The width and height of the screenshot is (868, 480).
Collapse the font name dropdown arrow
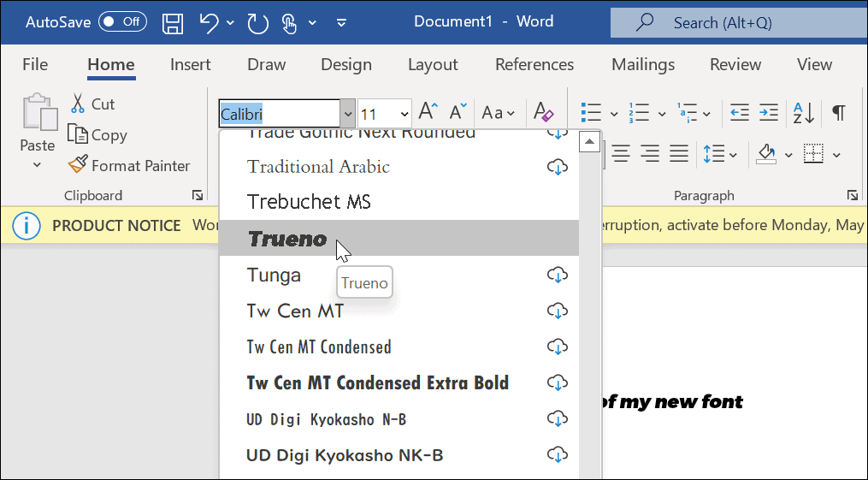click(x=348, y=114)
